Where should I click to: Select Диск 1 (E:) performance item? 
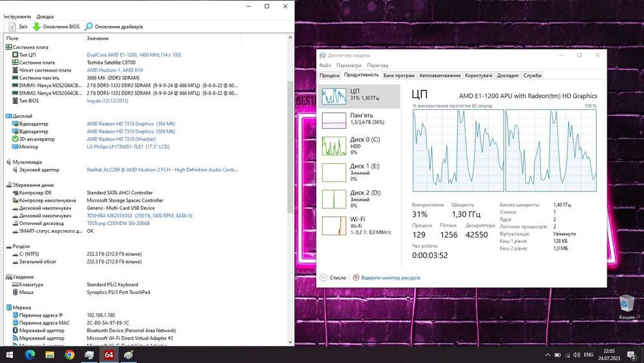359,173
